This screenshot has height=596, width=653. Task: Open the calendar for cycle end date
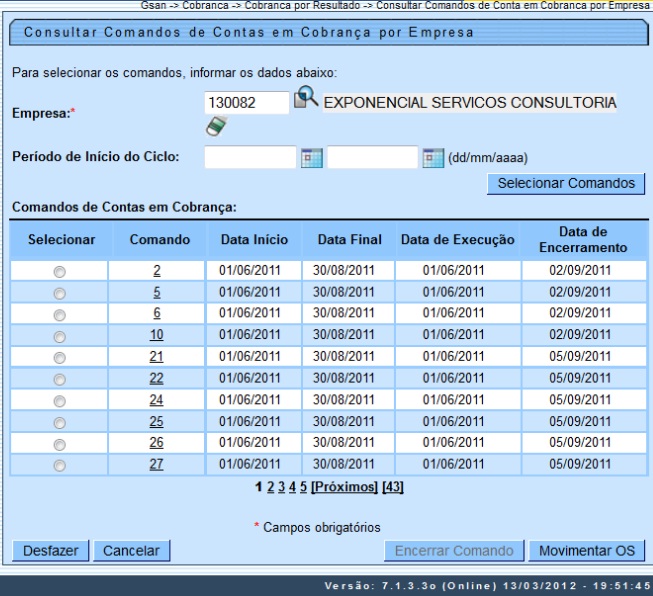click(x=433, y=158)
